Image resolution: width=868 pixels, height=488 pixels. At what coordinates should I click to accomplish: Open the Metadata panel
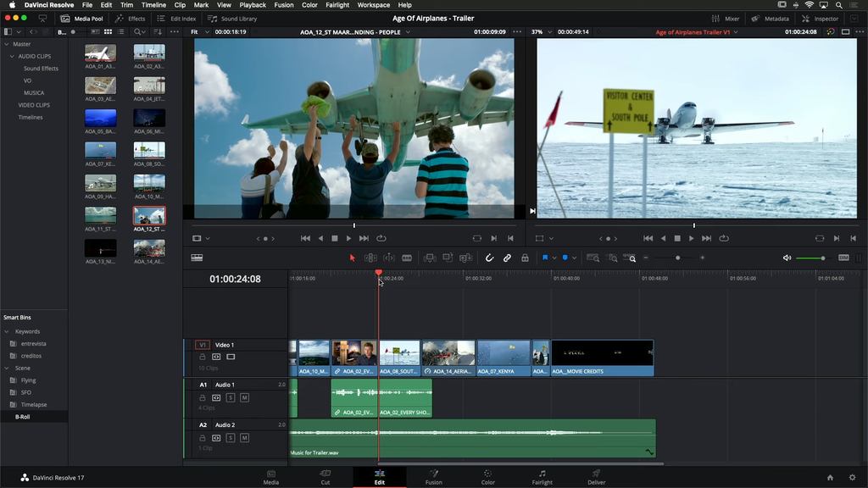pos(770,19)
